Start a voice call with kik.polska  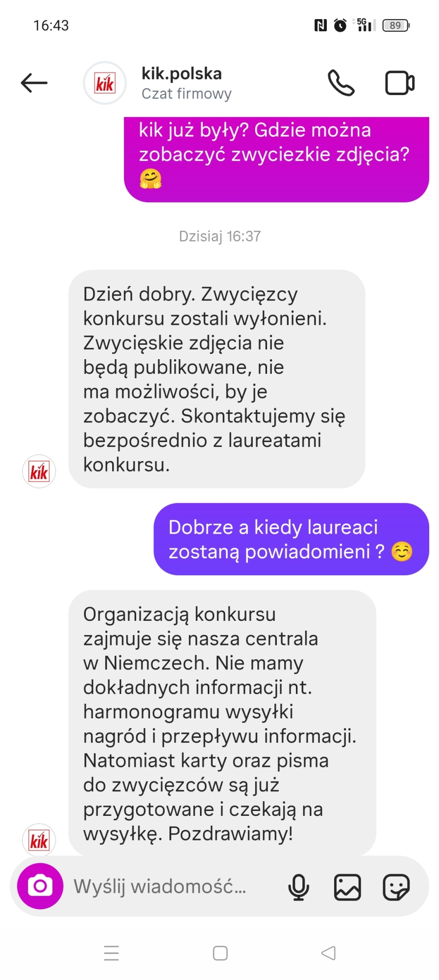click(x=341, y=83)
